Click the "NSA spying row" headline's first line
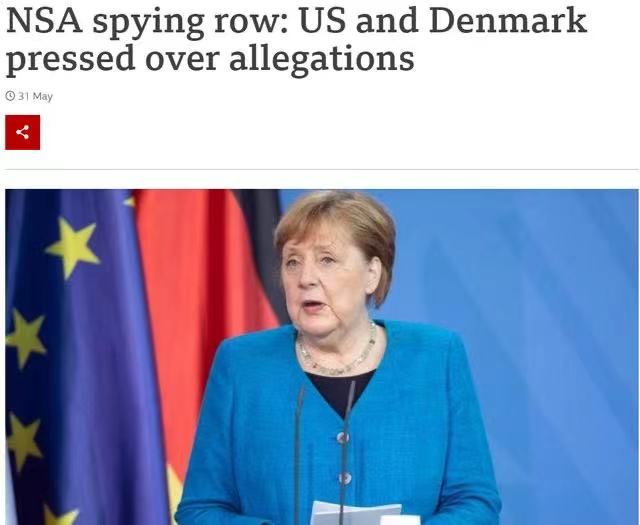This screenshot has height=525, width=640. point(296,21)
